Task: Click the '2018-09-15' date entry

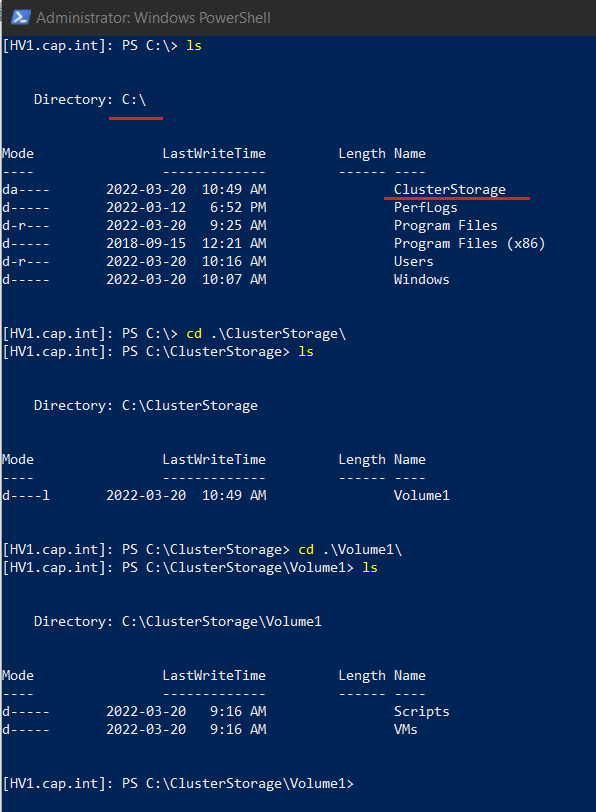Action: coord(146,243)
